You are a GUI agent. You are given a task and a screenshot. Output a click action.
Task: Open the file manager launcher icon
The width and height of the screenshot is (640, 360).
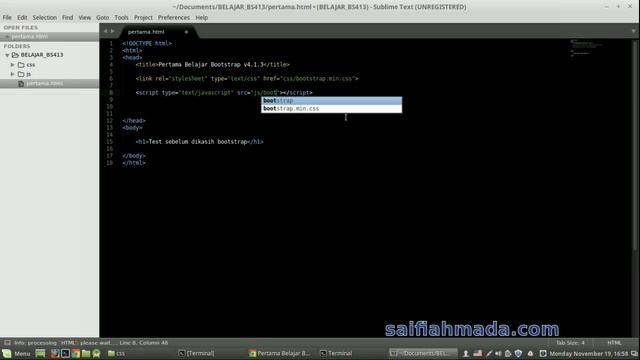(86, 353)
